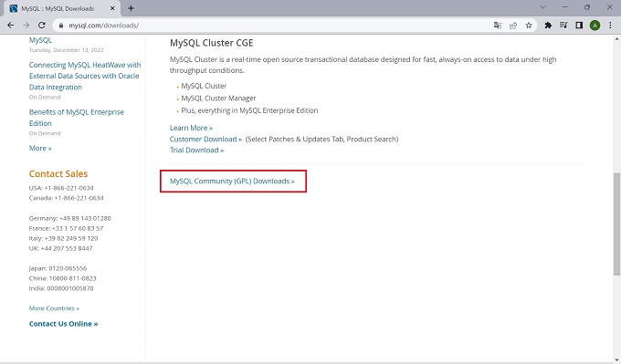The image size is (621, 364).
Task: Open the Customer Download link
Action: pyautogui.click(x=206, y=139)
